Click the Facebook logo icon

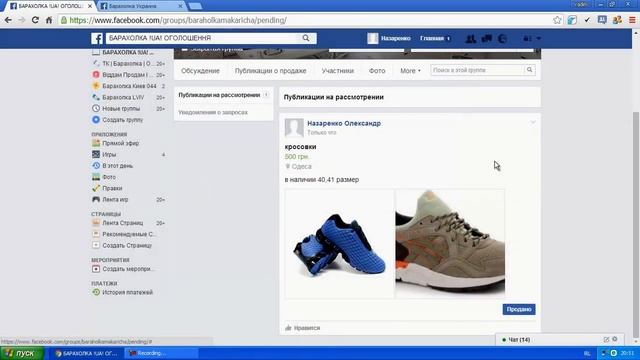[97, 38]
